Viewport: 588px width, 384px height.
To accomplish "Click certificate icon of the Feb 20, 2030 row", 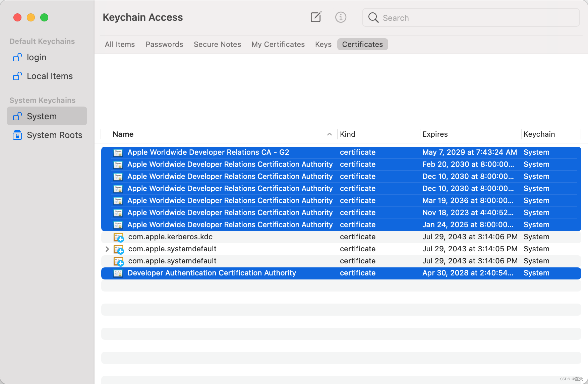I will tap(118, 165).
